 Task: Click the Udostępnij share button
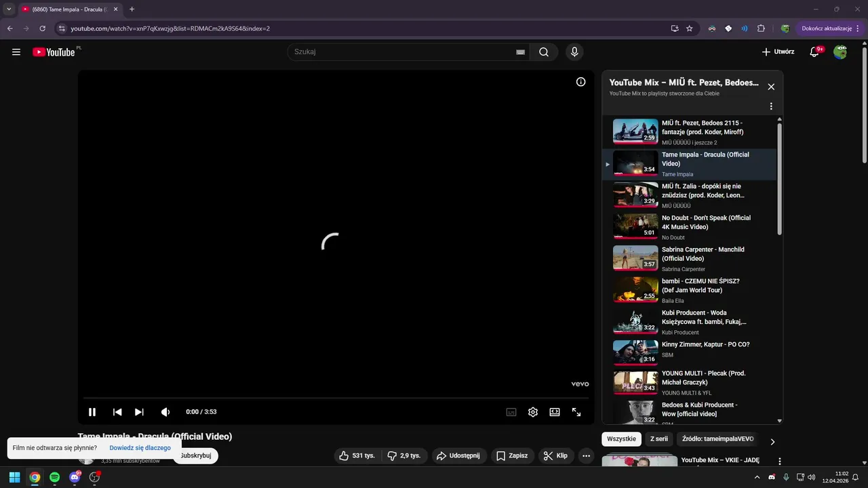[458, 455]
